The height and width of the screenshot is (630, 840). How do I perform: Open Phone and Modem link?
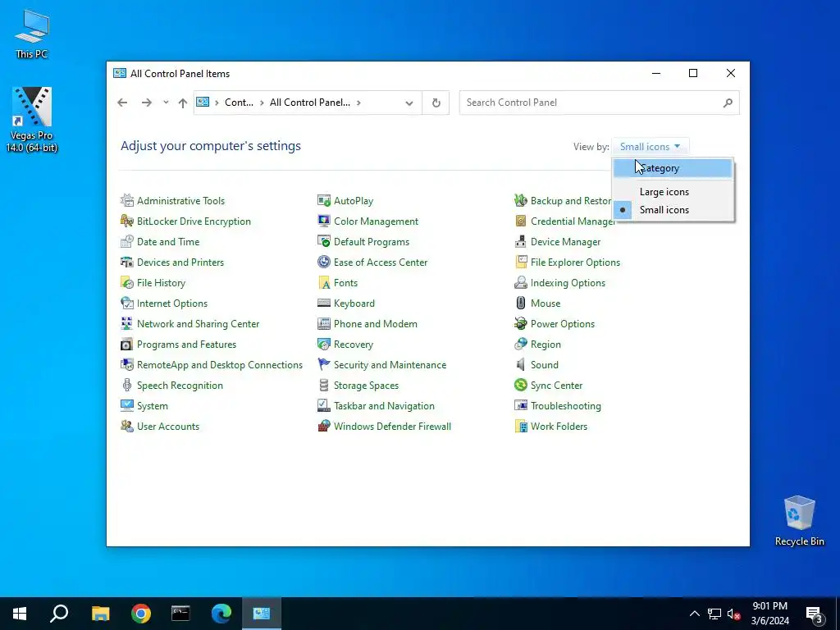pyautogui.click(x=376, y=324)
